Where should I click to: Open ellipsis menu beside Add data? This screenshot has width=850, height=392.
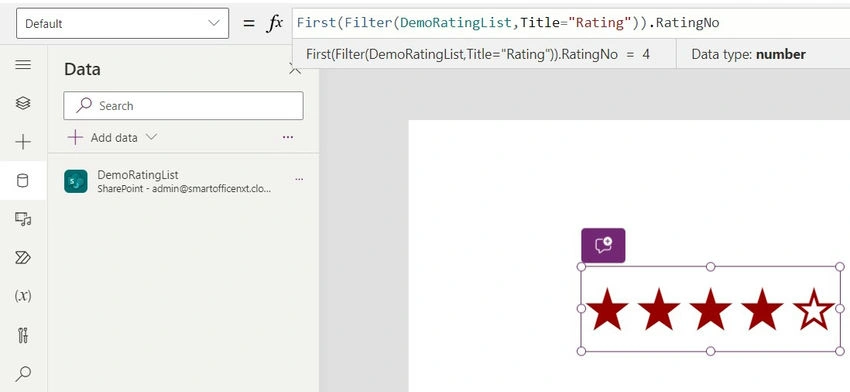click(288, 138)
